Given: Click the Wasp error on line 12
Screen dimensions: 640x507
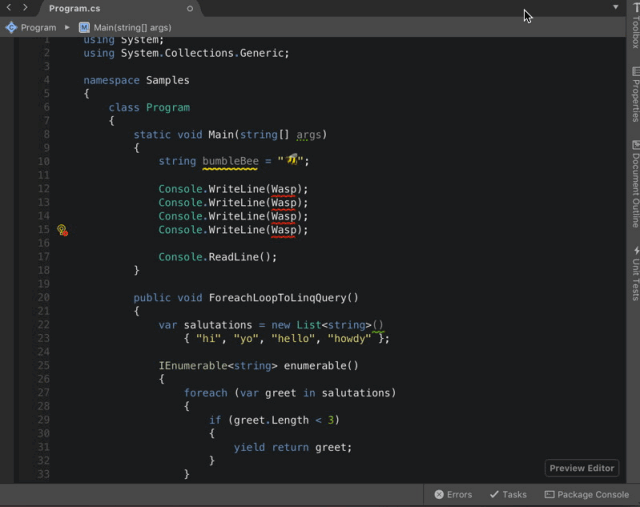Looking at the screenshot, I should click(x=284, y=189).
